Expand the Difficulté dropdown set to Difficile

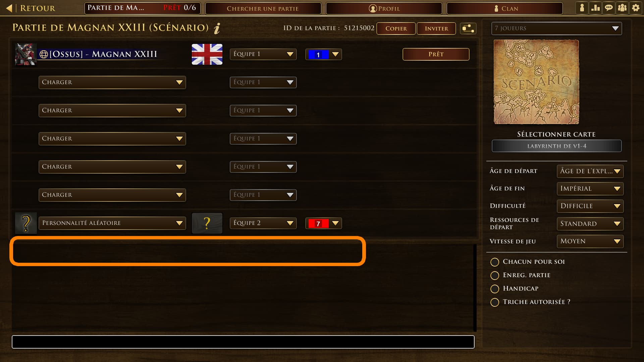(x=590, y=206)
